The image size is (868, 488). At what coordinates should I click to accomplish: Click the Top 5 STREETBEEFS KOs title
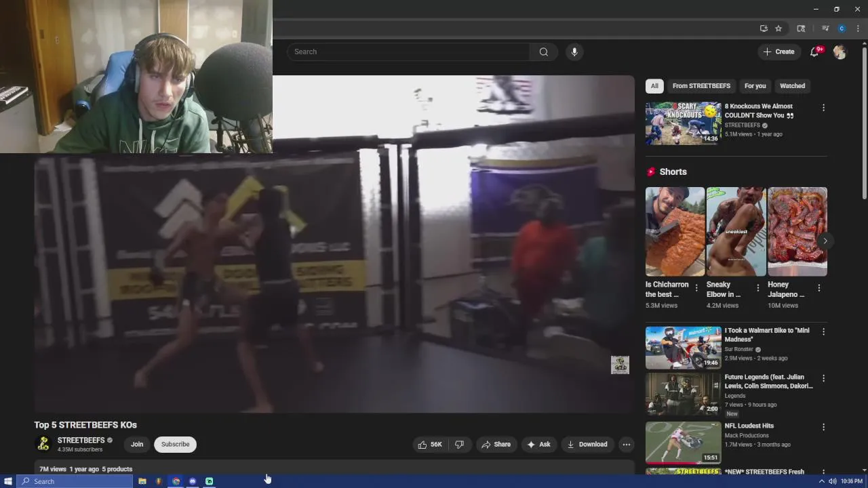tap(85, 425)
